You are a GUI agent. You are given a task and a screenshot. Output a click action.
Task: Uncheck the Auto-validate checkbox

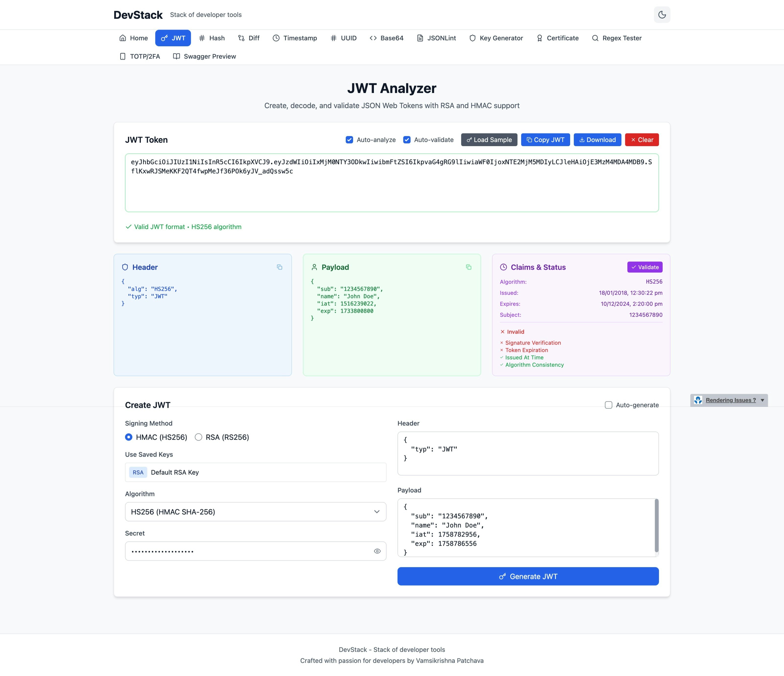click(x=407, y=140)
